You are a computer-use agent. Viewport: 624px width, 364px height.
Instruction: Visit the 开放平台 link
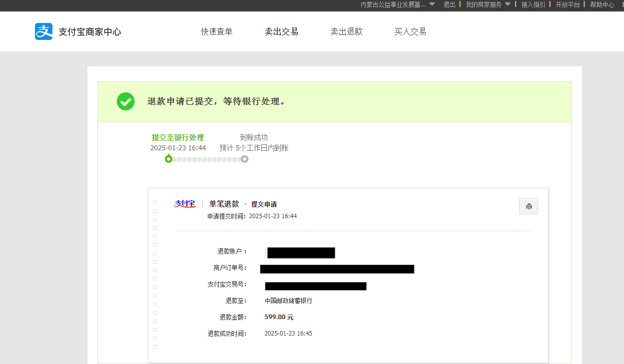[568, 4]
